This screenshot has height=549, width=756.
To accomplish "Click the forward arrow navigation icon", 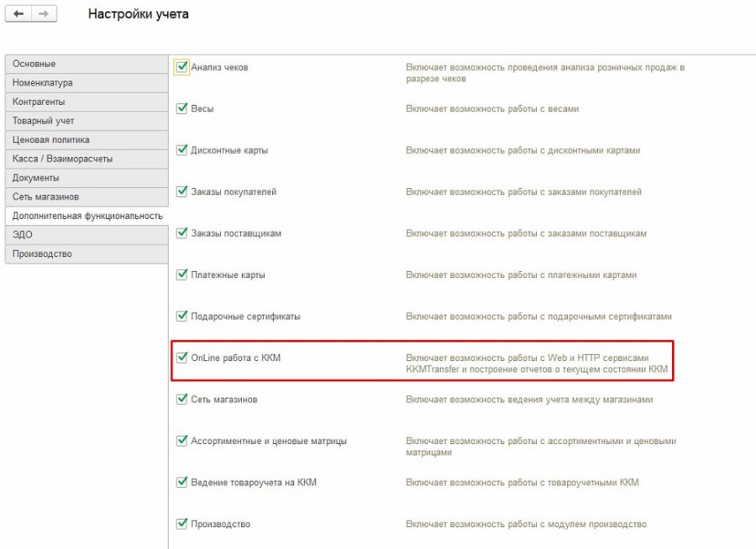I will tap(44, 13).
